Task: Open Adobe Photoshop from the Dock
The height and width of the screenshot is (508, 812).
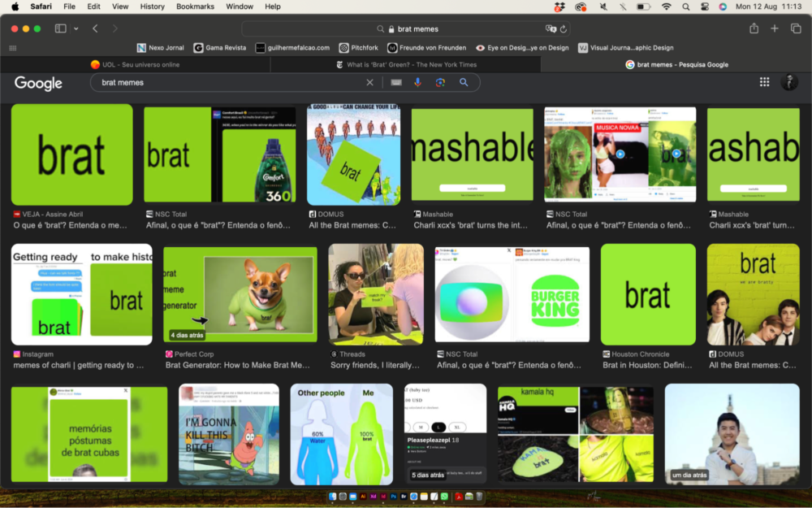Action: (x=394, y=497)
